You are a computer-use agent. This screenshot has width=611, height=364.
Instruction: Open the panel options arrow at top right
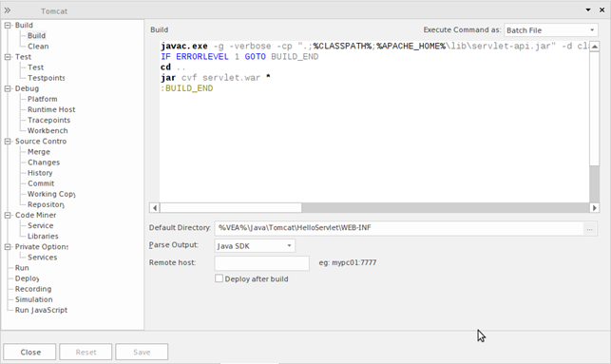pyautogui.click(x=588, y=10)
